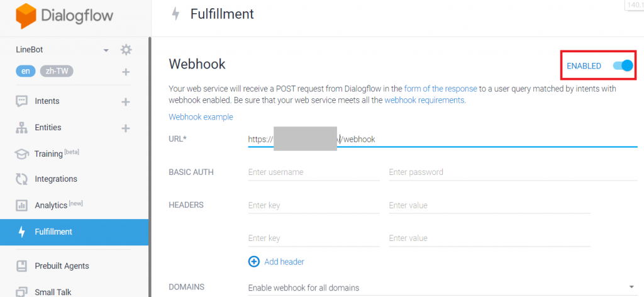Switch to the en language
The image size is (644, 297).
point(25,71)
